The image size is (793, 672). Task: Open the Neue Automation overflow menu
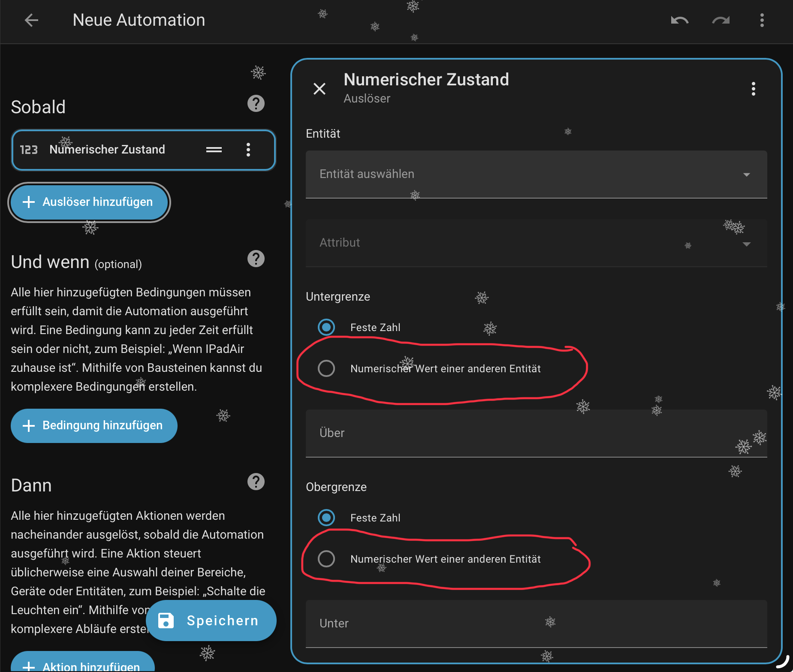click(x=762, y=20)
